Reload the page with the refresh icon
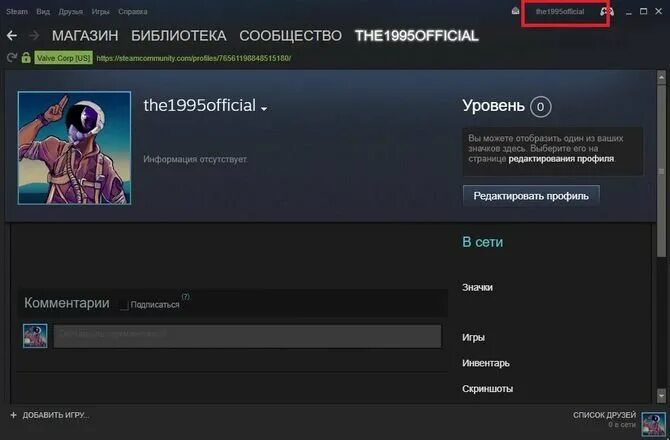The height and width of the screenshot is (440, 670). (12, 58)
